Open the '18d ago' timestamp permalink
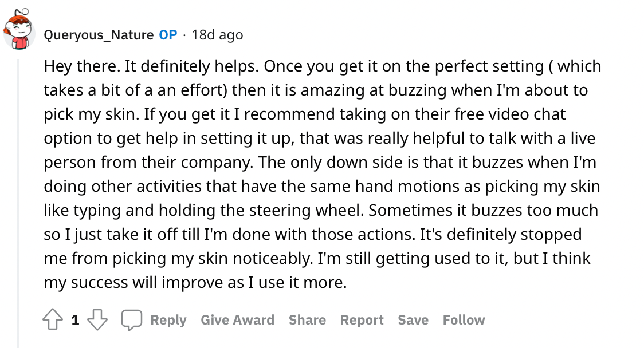Image resolution: width=644 pixels, height=348 pixels. click(217, 35)
